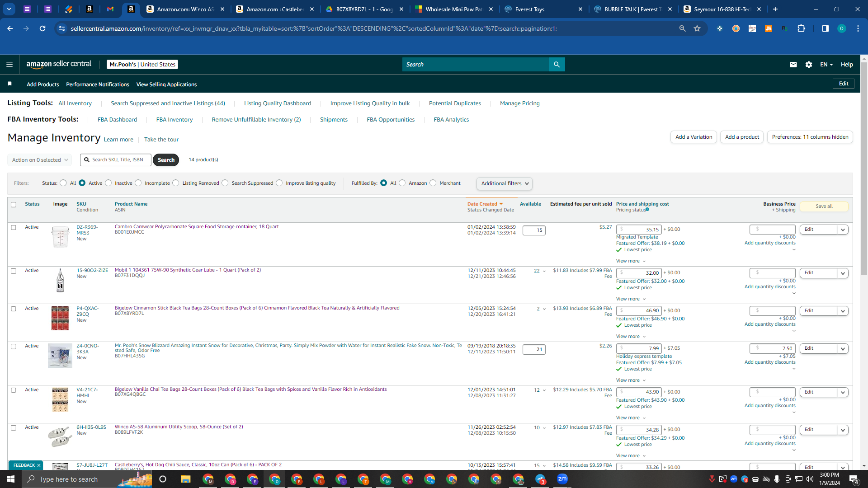Choose the Inactive status radio button
The width and height of the screenshot is (868, 488).
click(108, 183)
